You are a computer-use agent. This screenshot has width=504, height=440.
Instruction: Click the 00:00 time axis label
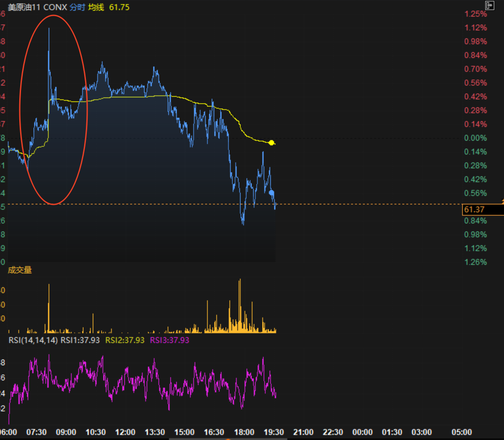pos(362,432)
